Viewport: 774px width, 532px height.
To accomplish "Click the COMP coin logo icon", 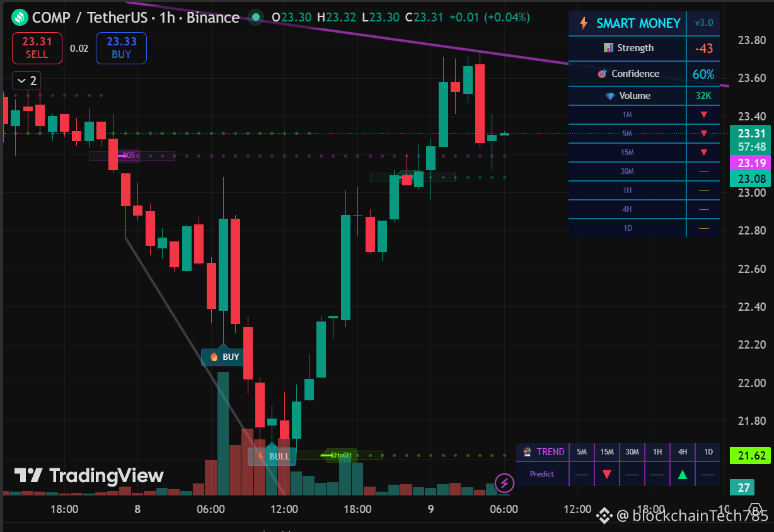I will point(20,17).
